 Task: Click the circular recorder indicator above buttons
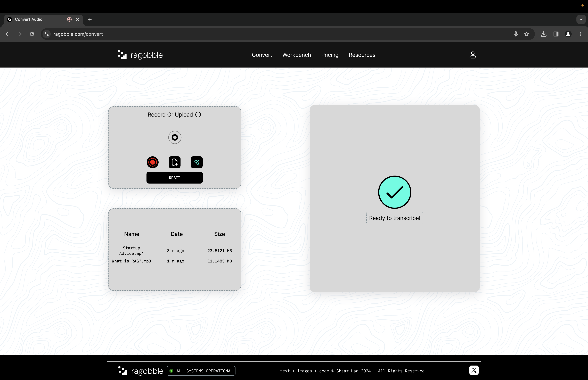175,137
